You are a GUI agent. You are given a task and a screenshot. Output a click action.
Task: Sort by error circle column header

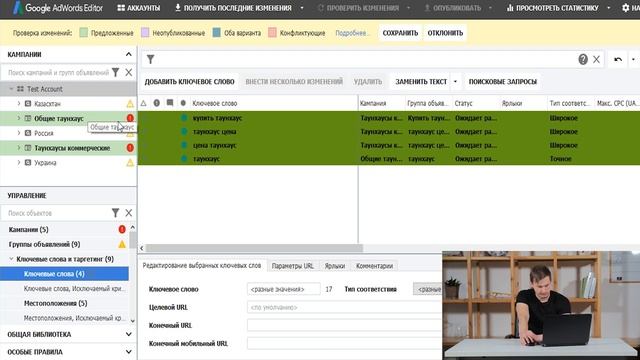[157, 103]
